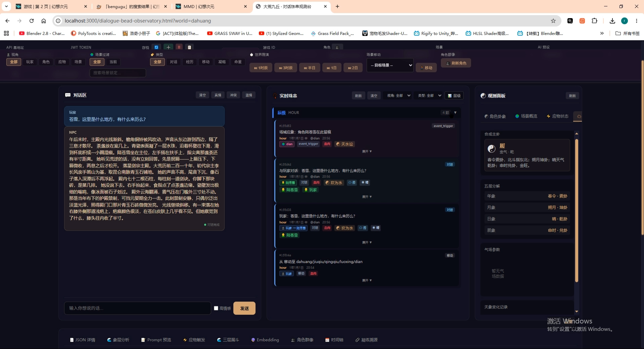
Task: Expand the 玩家: 苍雪 bead card
Action: coord(367,243)
